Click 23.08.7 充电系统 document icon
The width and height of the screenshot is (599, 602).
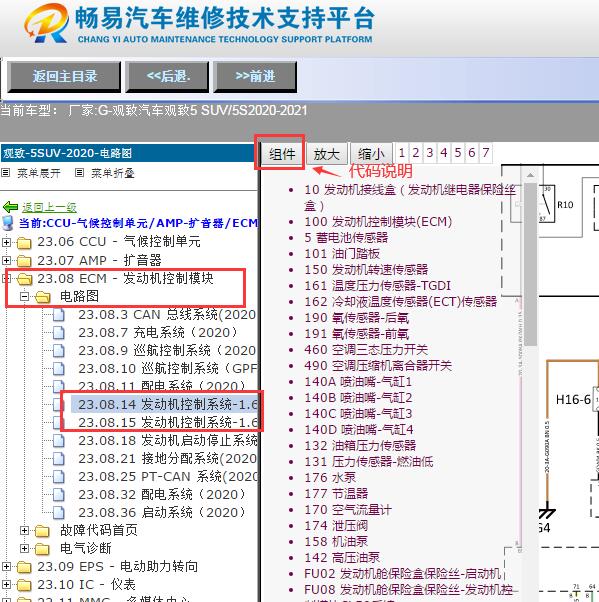coord(59,332)
